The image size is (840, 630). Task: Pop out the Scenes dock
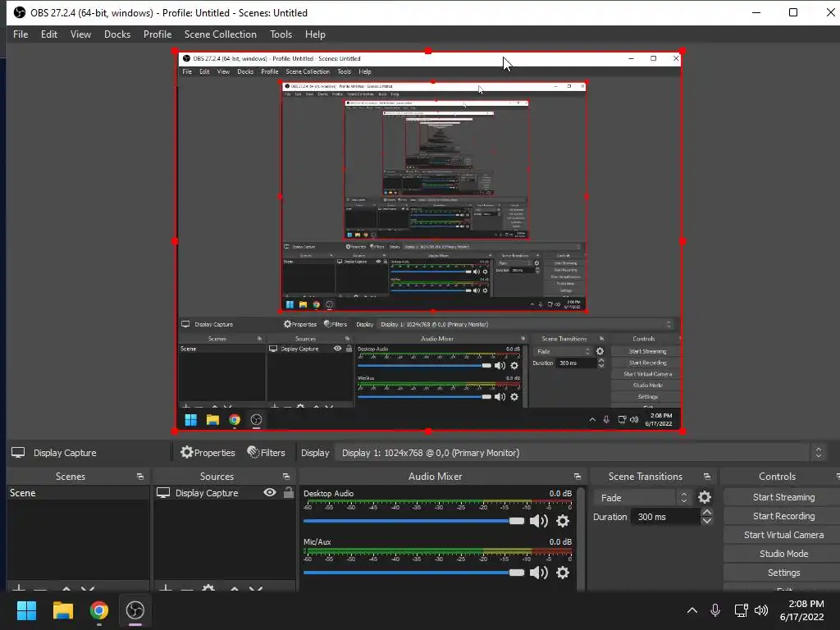pos(140,477)
